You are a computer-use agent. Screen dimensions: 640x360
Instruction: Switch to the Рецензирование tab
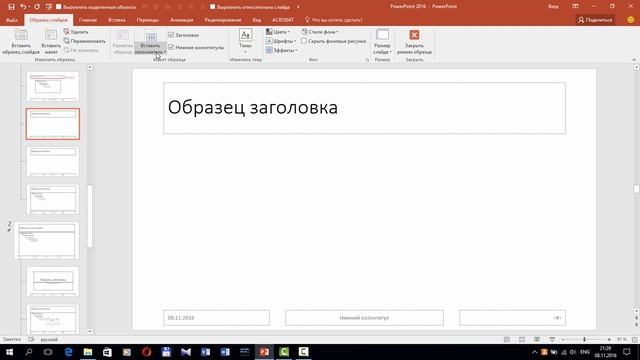(223, 20)
